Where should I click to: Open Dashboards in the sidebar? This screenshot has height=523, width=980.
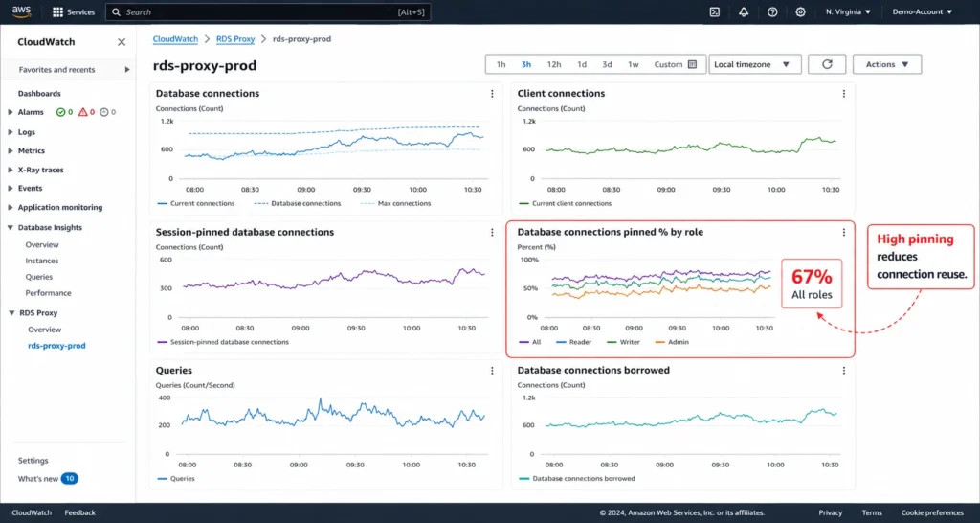pos(39,93)
